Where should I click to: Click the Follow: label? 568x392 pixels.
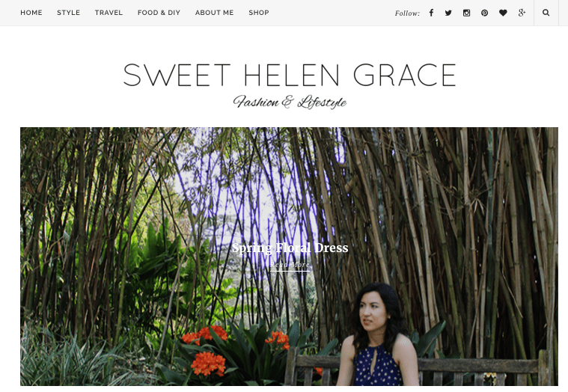click(x=407, y=13)
